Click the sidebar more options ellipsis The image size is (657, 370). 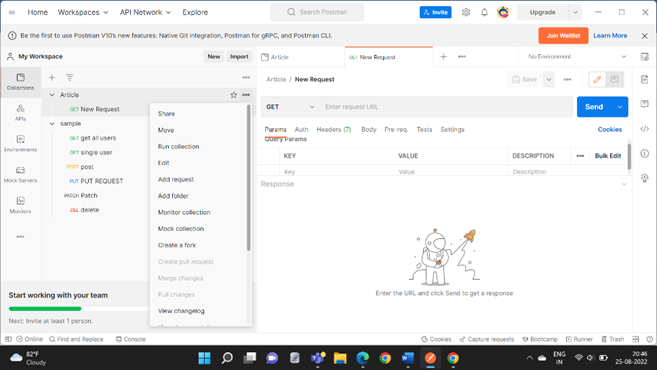point(20,237)
